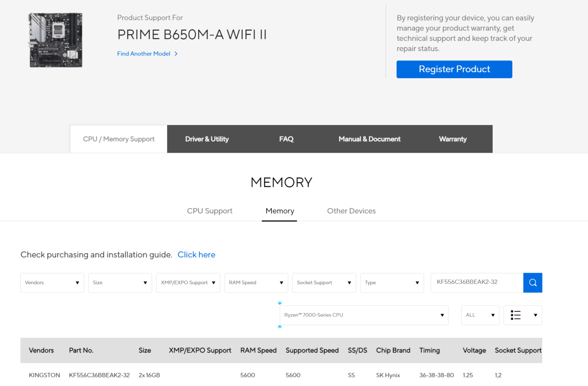This screenshot has height=386, width=588.
Task: Select the Warranty tab
Action: point(453,139)
